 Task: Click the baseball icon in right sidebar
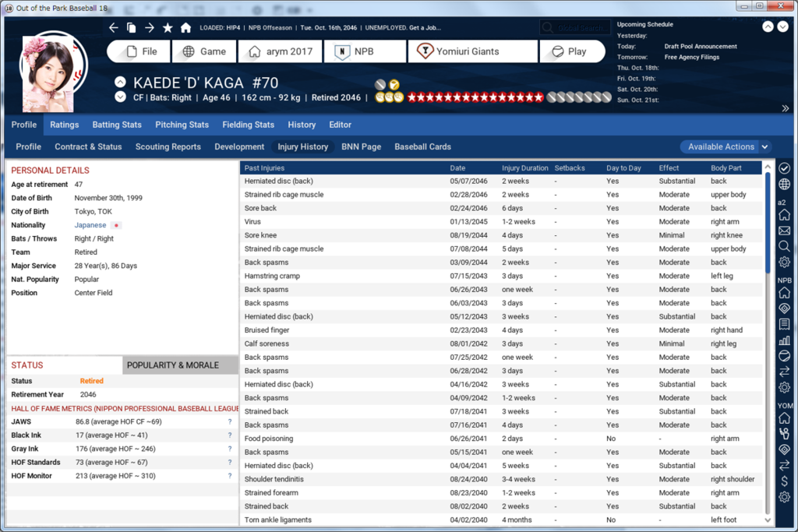click(784, 355)
